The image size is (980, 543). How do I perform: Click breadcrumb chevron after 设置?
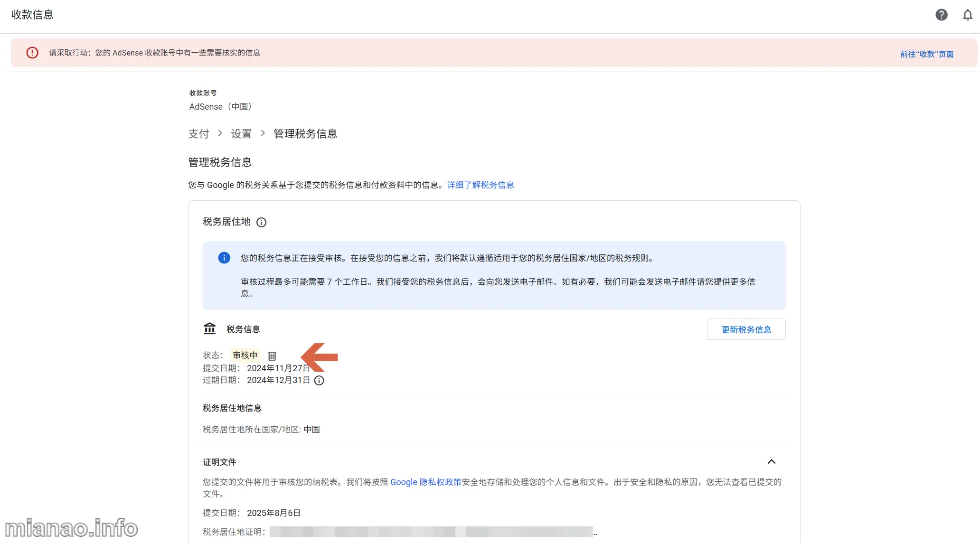coord(263,133)
